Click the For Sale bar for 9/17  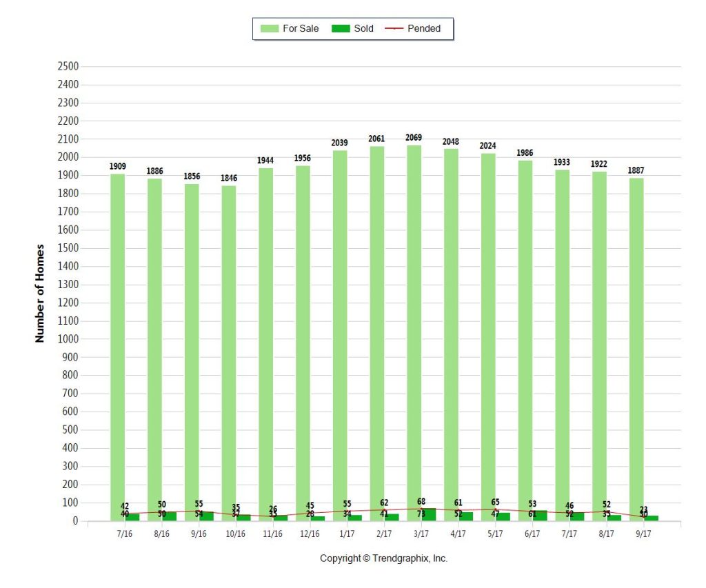pyautogui.click(x=636, y=349)
